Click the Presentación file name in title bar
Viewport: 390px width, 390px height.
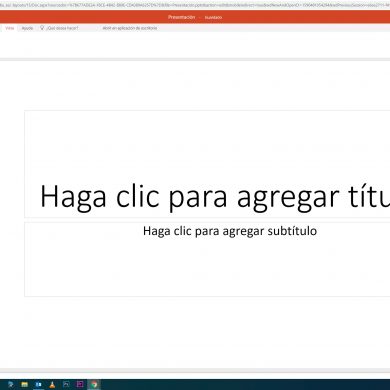point(181,17)
